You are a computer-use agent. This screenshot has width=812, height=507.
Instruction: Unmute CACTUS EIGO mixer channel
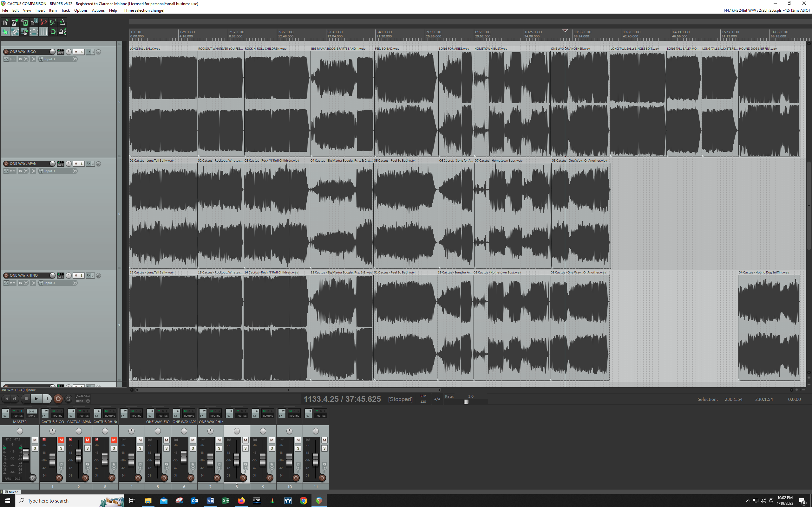(x=61, y=440)
